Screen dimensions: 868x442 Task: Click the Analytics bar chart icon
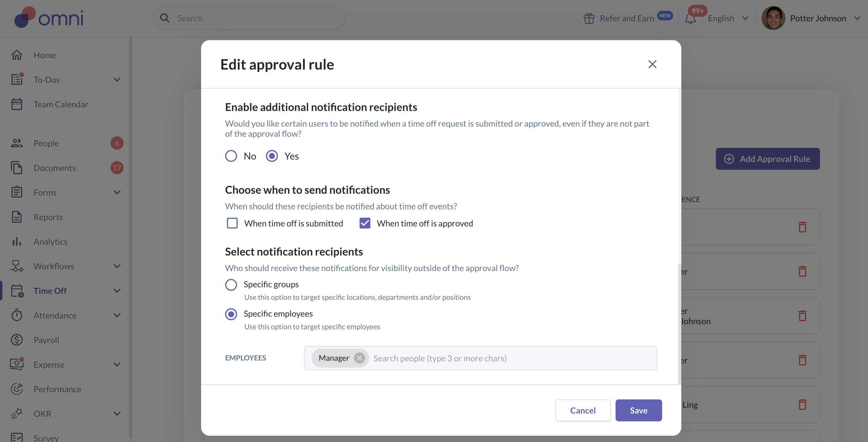(x=17, y=241)
